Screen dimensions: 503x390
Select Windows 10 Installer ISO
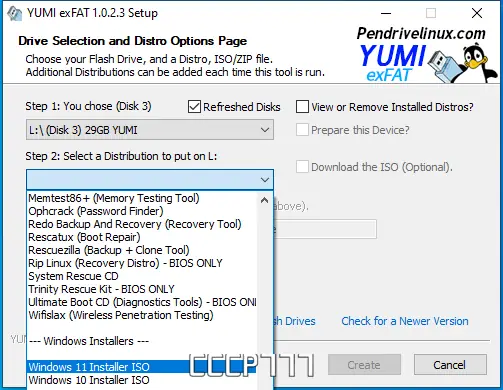point(143,380)
